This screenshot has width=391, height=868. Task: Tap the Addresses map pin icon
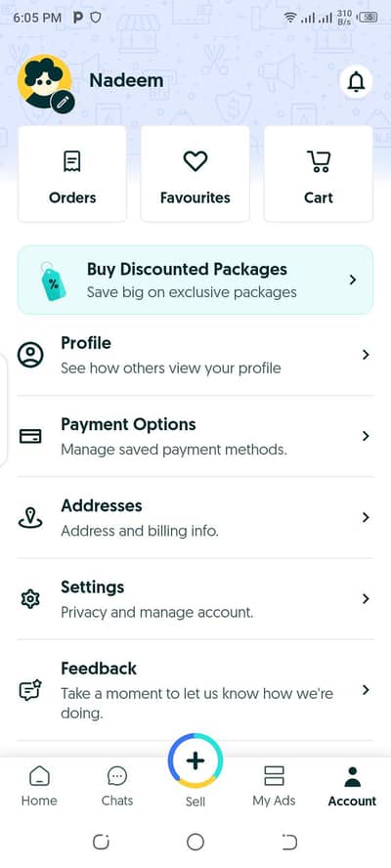pyautogui.click(x=30, y=518)
